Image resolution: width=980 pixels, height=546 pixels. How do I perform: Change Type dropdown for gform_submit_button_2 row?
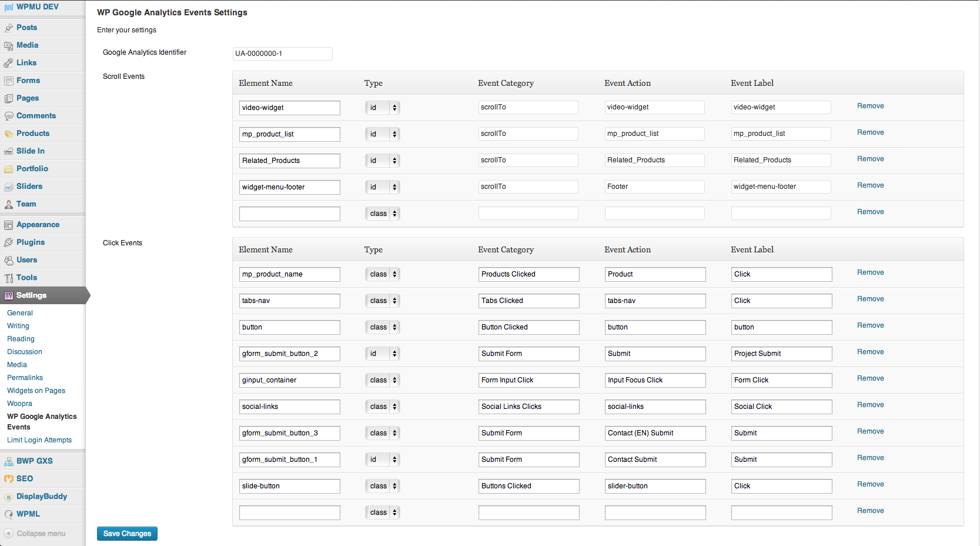coord(382,354)
